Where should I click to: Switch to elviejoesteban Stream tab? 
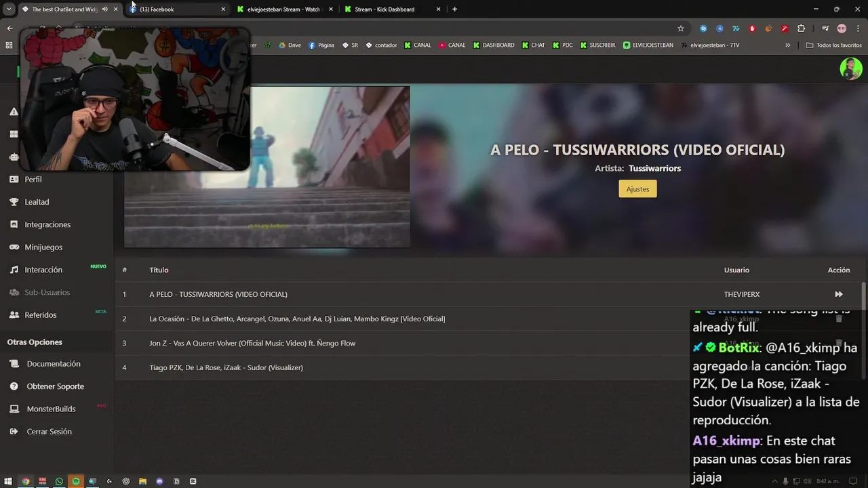283,9
